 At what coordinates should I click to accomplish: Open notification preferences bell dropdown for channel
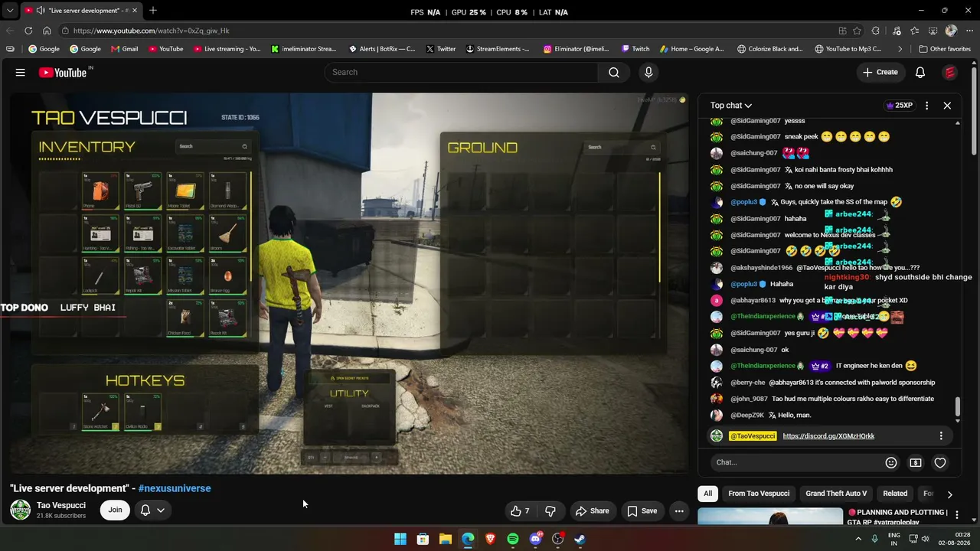pos(152,510)
